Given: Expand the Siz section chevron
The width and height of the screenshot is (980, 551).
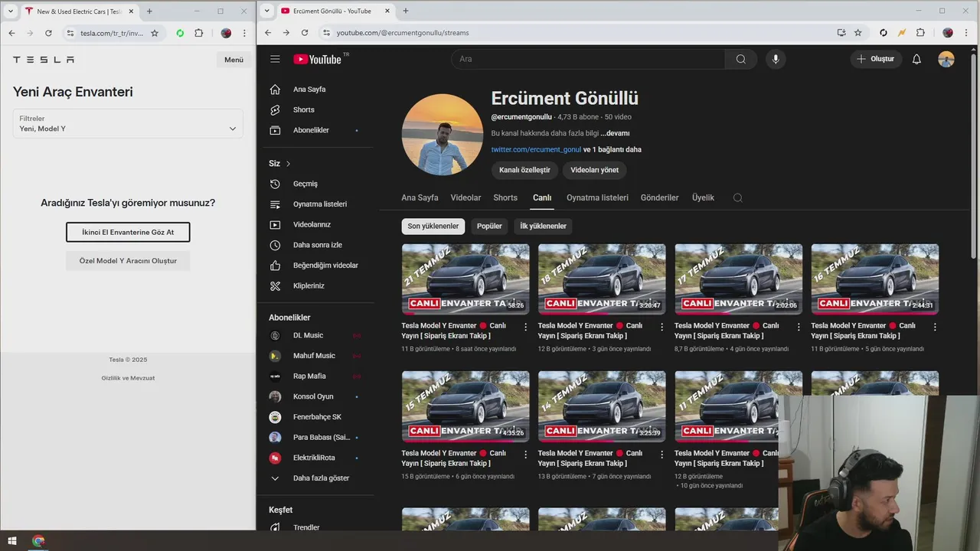Looking at the screenshot, I should point(288,164).
